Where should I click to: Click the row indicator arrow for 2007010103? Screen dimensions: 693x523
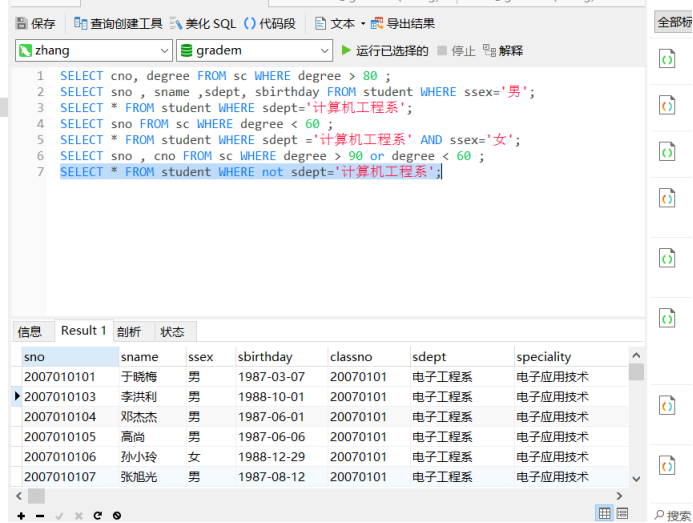point(17,396)
